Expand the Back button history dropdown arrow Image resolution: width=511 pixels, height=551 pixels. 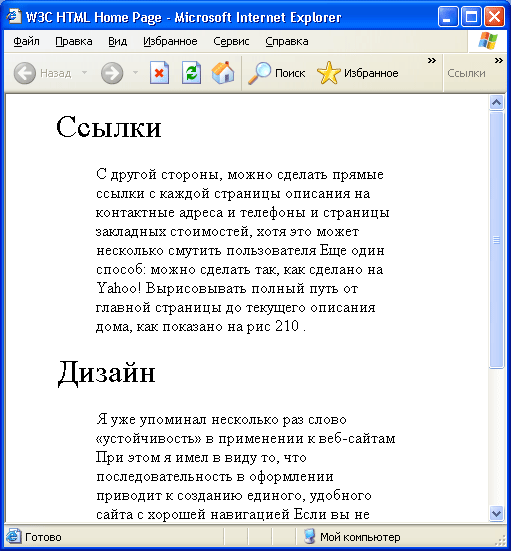click(84, 73)
